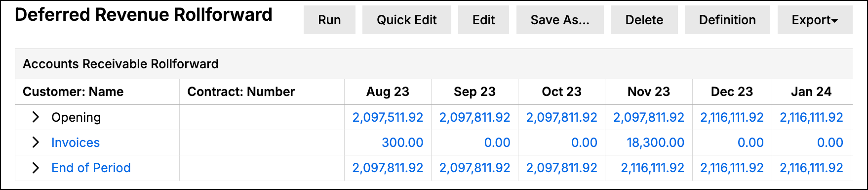
Task: Expand the End of Period row chevron
Action: (x=36, y=168)
